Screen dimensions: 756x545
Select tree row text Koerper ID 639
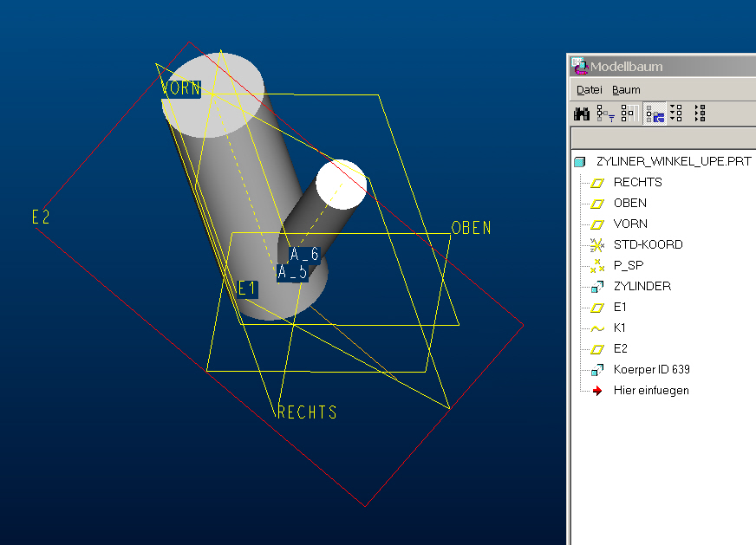pos(651,370)
